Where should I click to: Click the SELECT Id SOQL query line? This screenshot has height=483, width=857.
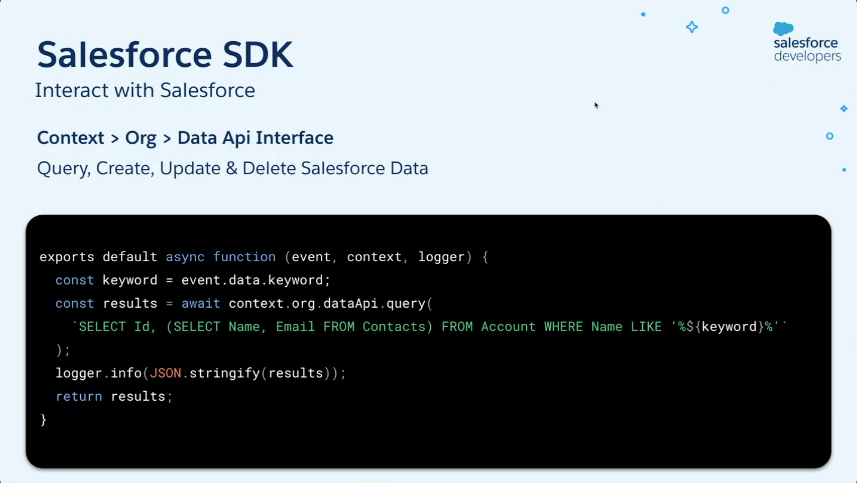coord(429,327)
